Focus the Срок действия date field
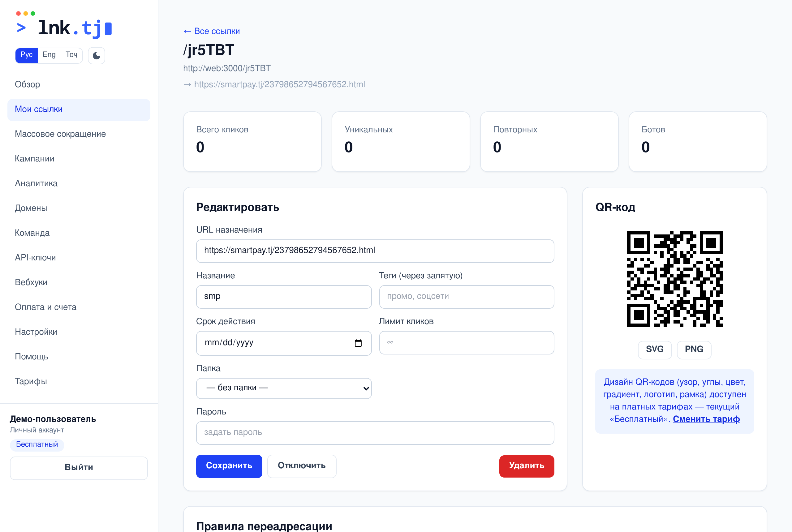Image resolution: width=792 pixels, height=532 pixels. pyautogui.click(x=284, y=343)
